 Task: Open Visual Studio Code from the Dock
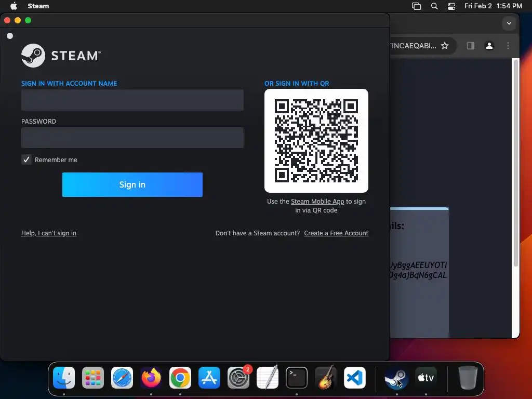355,378
